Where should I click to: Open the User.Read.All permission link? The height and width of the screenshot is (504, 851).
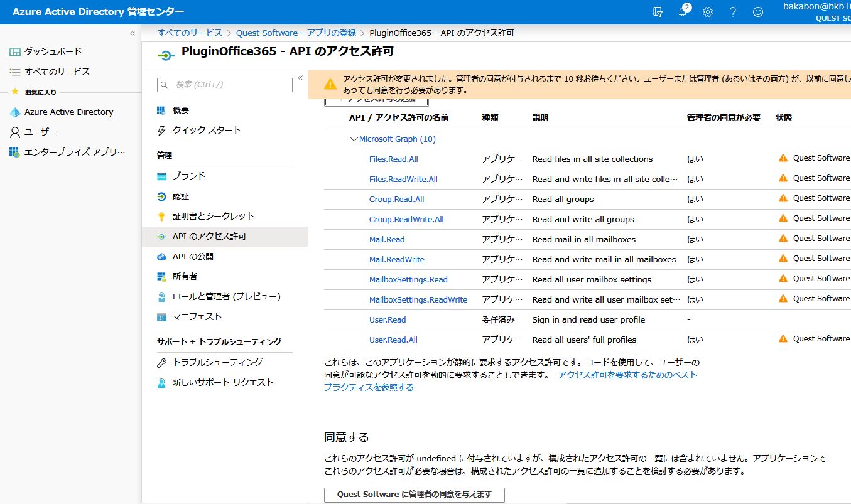click(393, 340)
